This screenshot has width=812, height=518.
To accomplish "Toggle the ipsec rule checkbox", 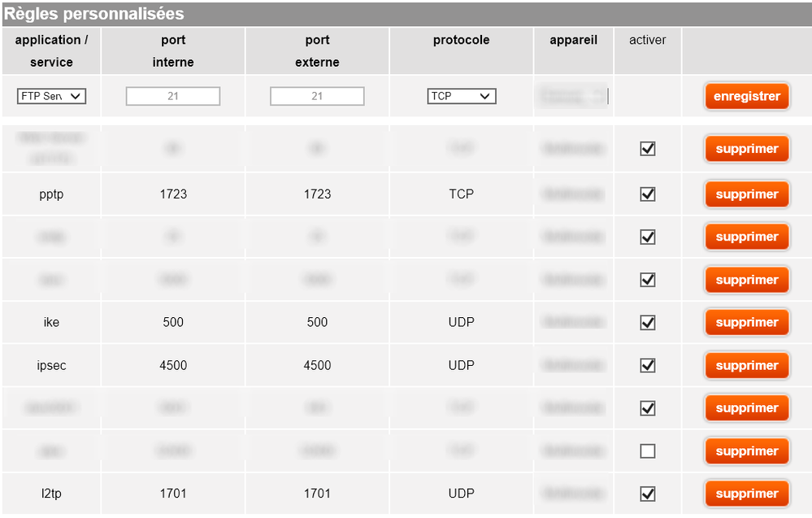I will click(x=648, y=366).
